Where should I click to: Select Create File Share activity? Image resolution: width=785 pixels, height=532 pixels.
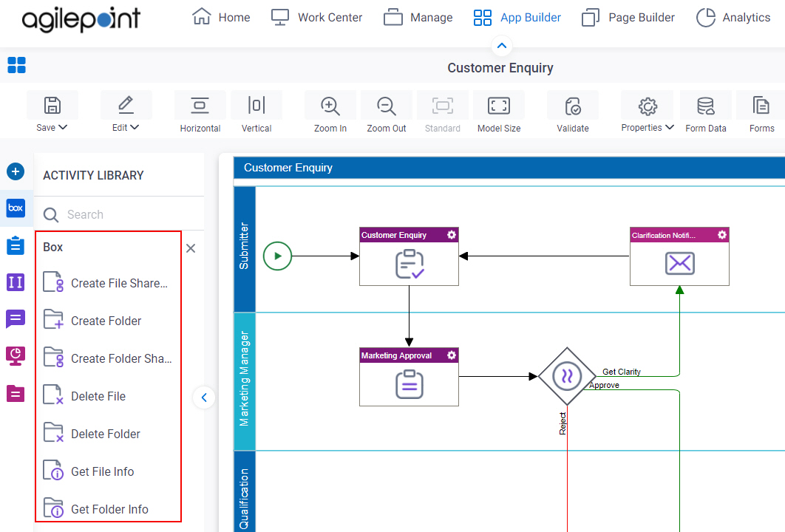point(106,283)
